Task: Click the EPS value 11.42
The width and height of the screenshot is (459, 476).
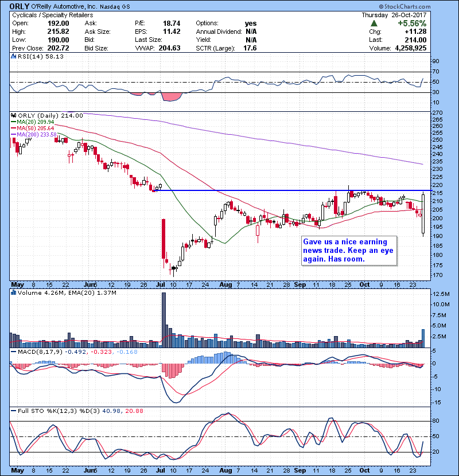Action: pyautogui.click(x=172, y=32)
